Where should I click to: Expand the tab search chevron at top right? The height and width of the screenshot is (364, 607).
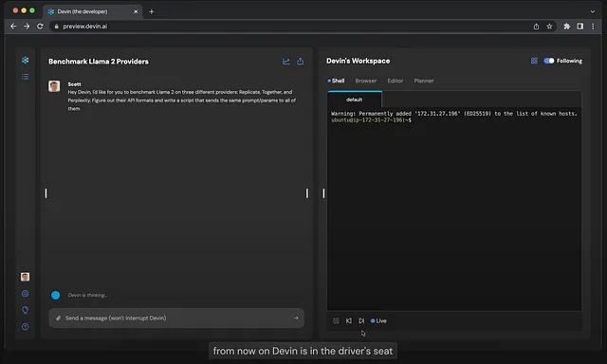tap(592, 11)
